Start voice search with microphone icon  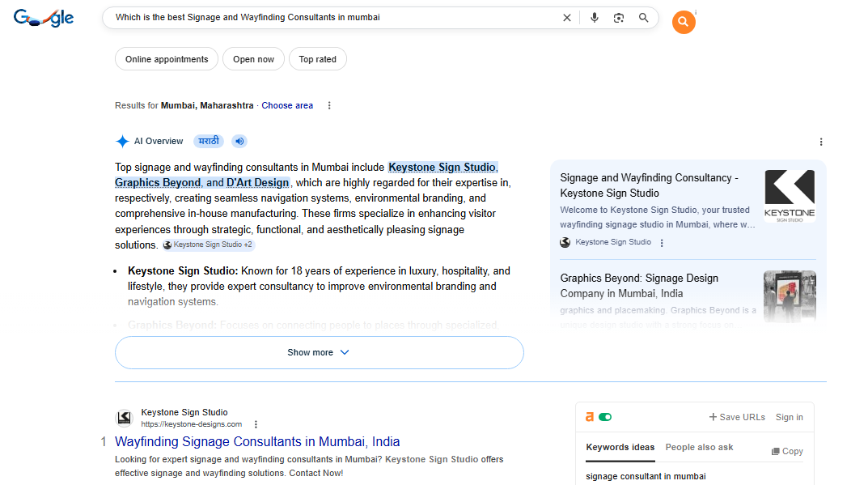click(x=595, y=18)
